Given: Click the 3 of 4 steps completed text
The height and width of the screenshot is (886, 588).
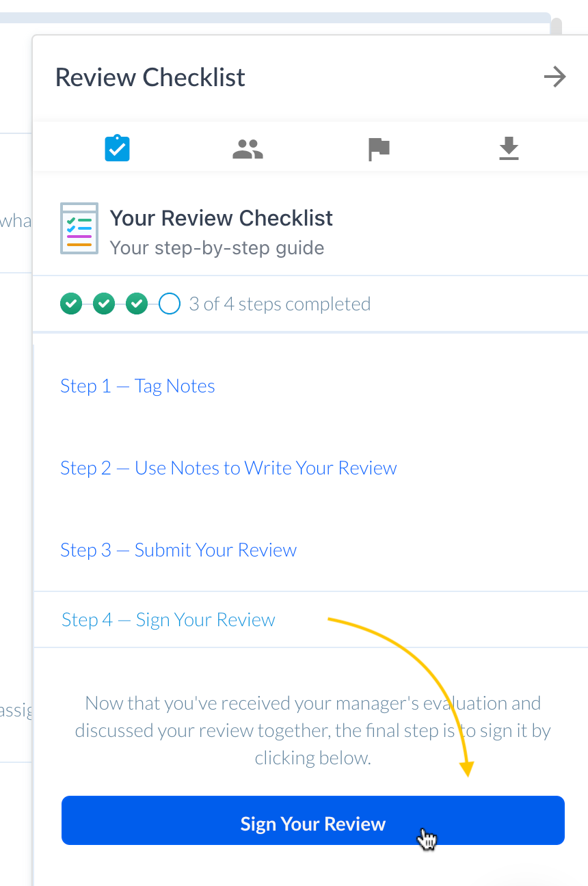Looking at the screenshot, I should pyautogui.click(x=280, y=304).
